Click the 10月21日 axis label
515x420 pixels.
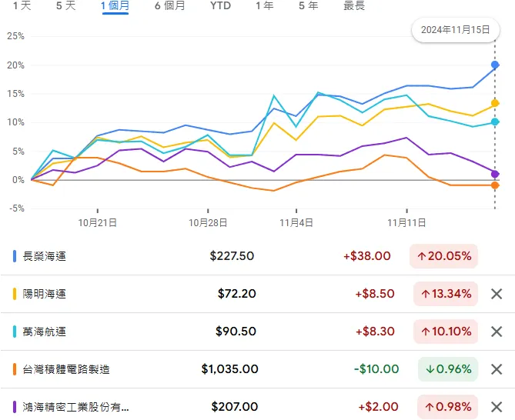pos(98,223)
